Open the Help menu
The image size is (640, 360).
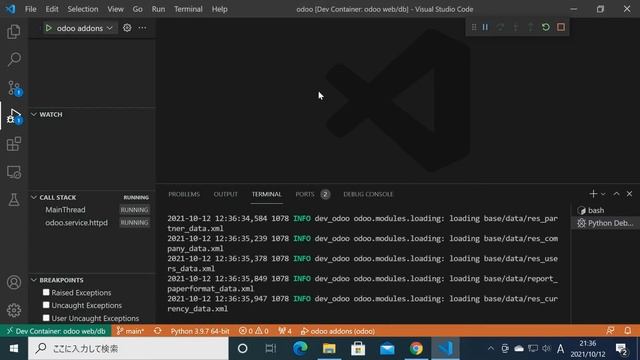[x=220, y=9]
